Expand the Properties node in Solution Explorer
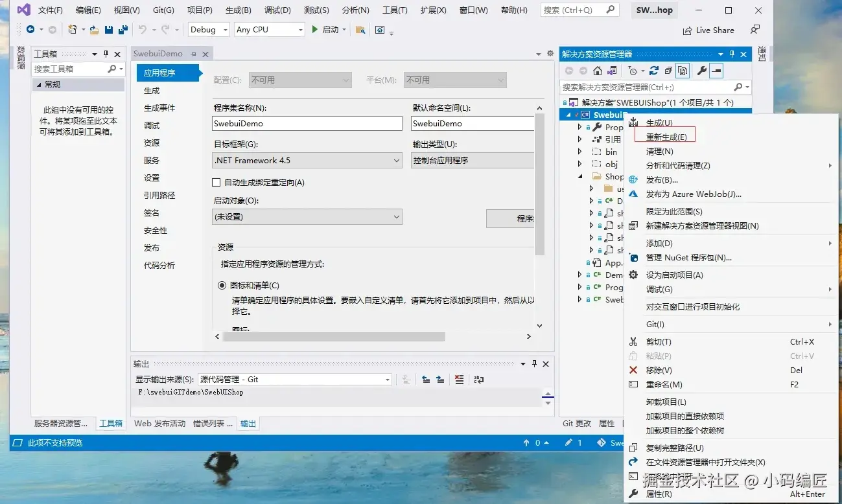 coord(580,128)
